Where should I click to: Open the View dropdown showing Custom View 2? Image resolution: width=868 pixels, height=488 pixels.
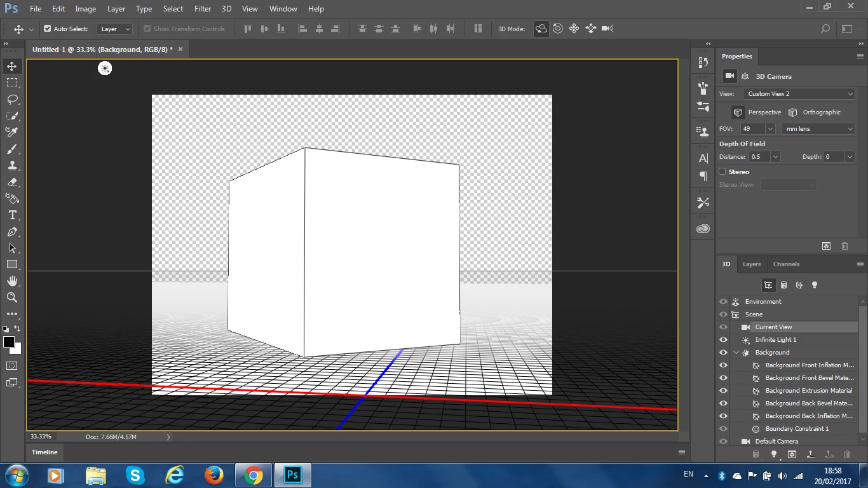(799, 94)
